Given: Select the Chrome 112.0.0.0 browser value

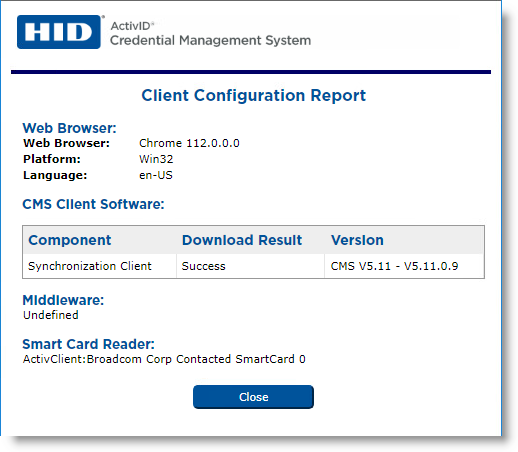Looking at the screenshot, I should coord(189,143).
